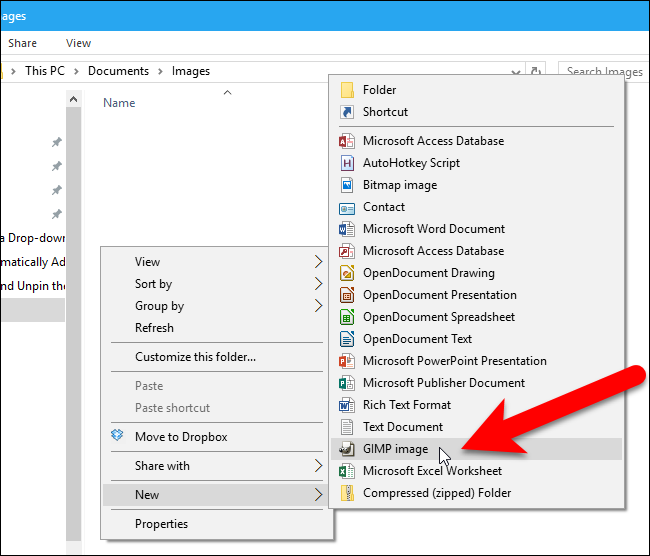650x556 pixels.
Task: Click the Folder icon in New submenu
Action: click(347, 90)
